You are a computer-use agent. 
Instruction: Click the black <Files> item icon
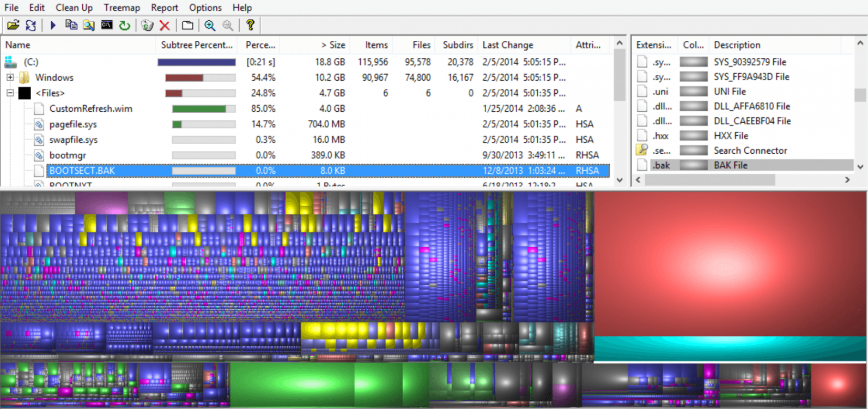pos(25,93)
